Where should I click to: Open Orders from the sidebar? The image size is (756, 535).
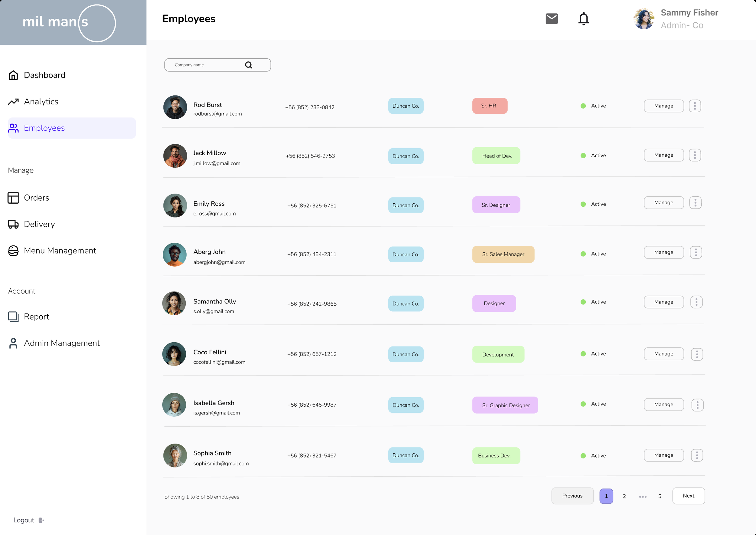(36, 198)
